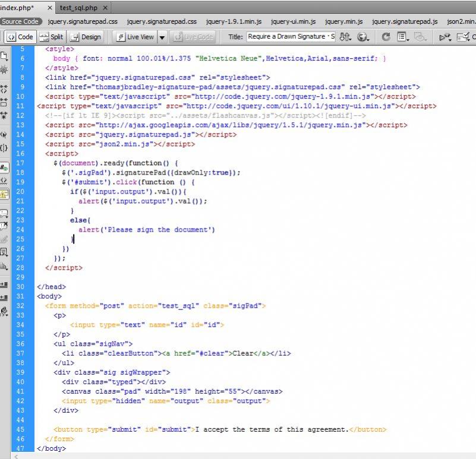Image resolution: width=476 pixels, height=459 pixels.
Task: Click the "<body>" opening tag line
Action: click(x=49, y=296)
